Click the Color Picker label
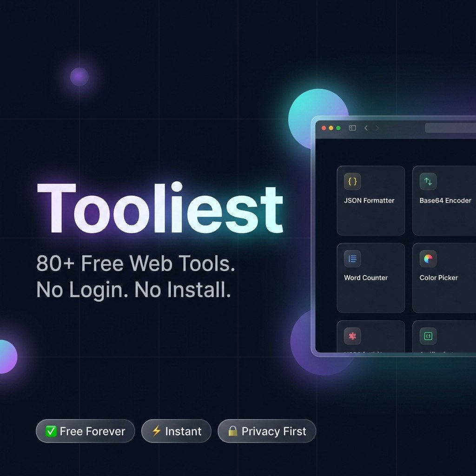476x476 pixels. coord(439,278)
